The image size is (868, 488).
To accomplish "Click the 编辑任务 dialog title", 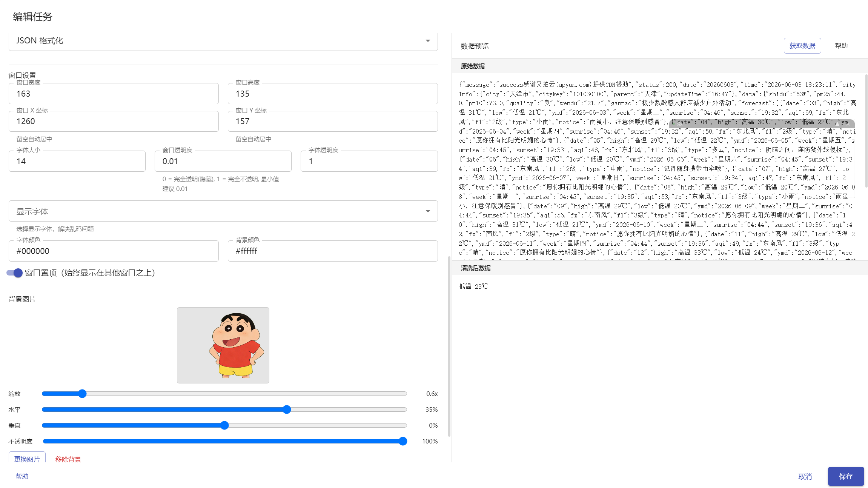I will point(32,17).
